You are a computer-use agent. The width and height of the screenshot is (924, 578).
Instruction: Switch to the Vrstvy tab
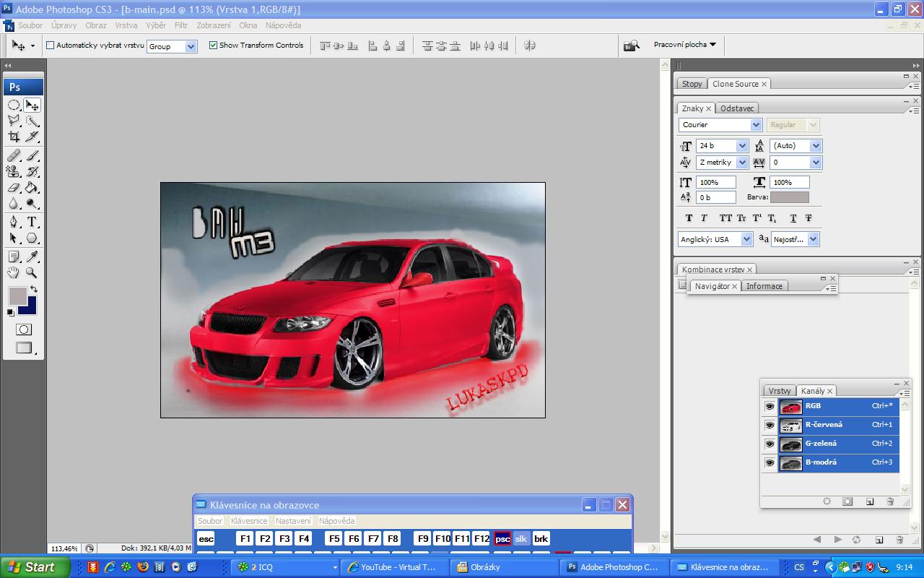coord(779,391)
